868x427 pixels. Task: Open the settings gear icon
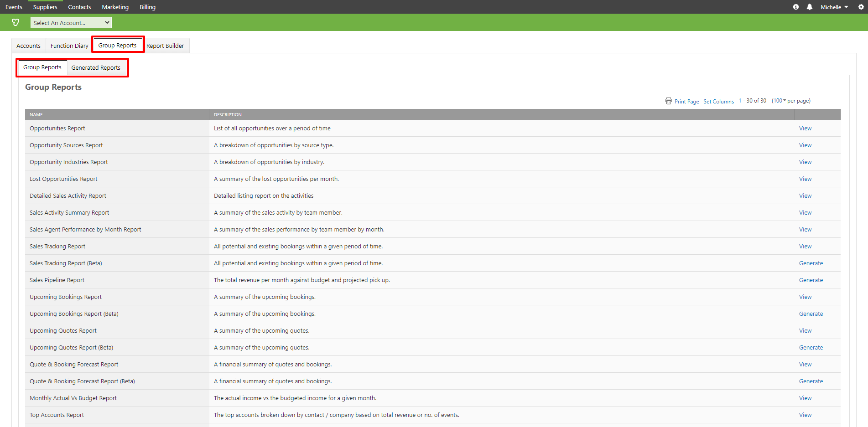(861, 7)
